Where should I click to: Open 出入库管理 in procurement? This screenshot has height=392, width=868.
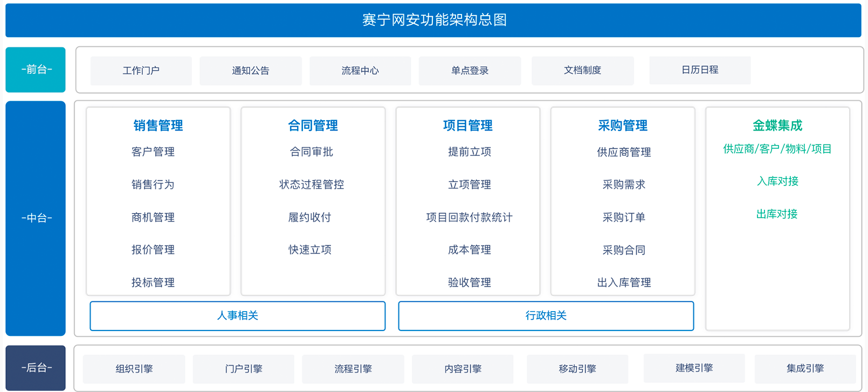624,283
